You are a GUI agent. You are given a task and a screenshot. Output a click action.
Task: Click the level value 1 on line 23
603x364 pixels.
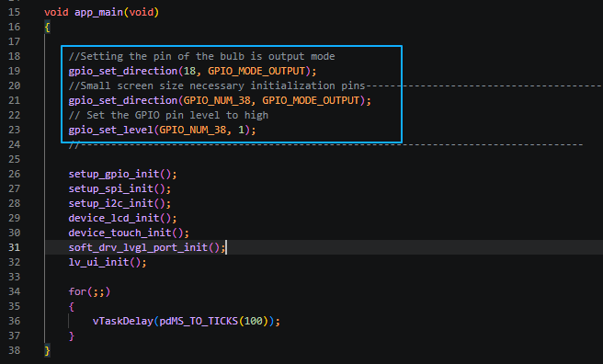tap(241, 130)
